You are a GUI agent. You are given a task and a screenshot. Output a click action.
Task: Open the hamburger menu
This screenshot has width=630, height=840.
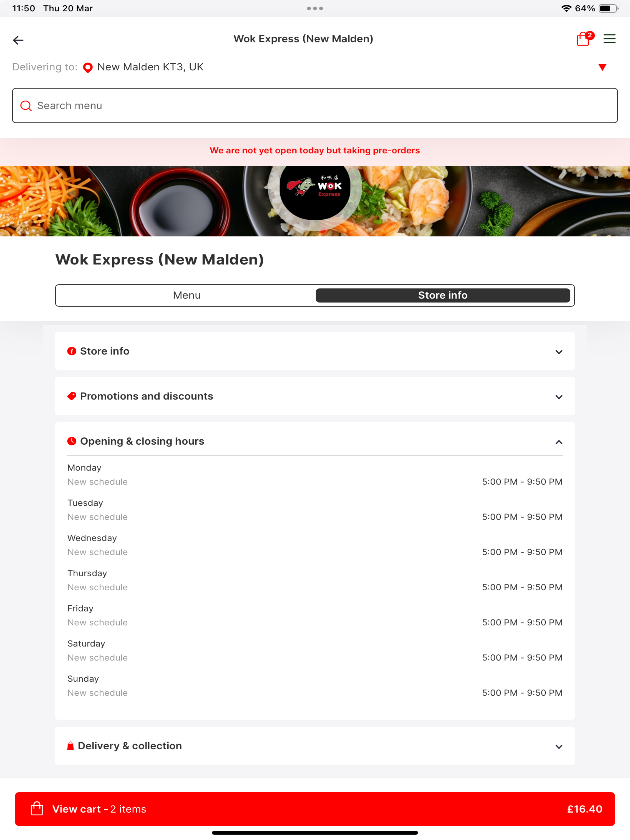[x=609, y=39]
